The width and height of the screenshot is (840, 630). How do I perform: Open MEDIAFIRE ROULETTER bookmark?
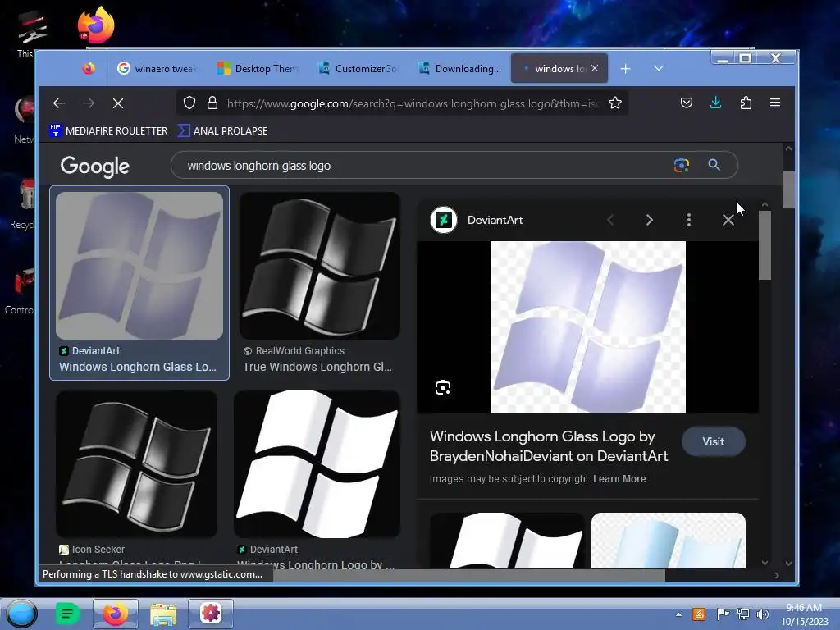click(109, 130)
